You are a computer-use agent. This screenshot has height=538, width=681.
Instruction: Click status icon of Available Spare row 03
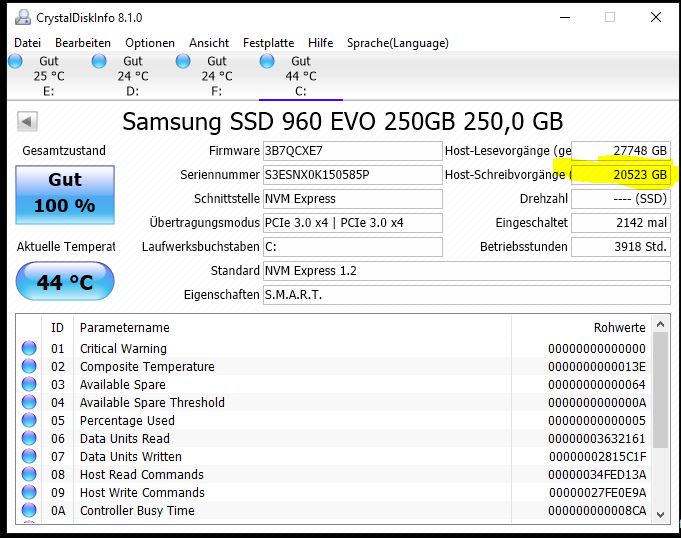[x=29, y=384]
